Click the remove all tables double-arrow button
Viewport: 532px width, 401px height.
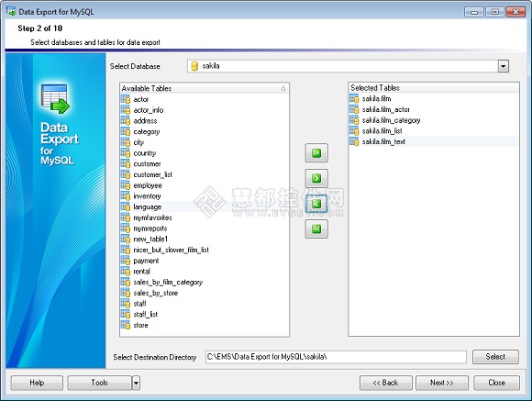[316, 228]
